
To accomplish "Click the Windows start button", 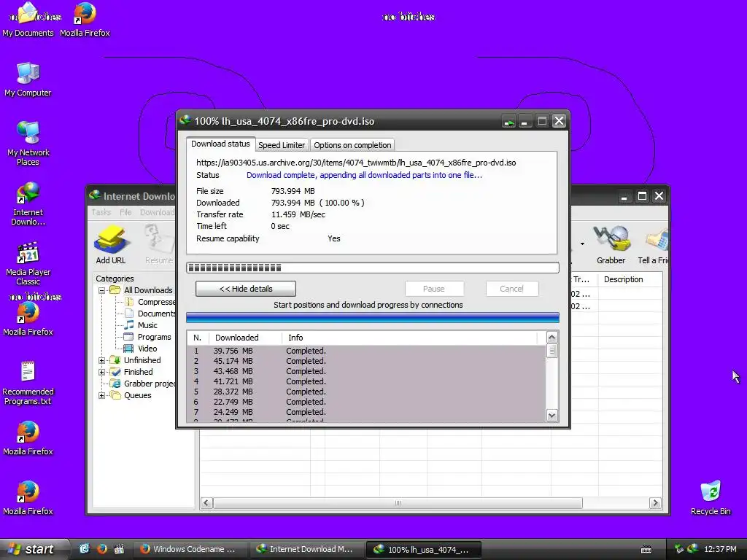I will click(34, 549).
